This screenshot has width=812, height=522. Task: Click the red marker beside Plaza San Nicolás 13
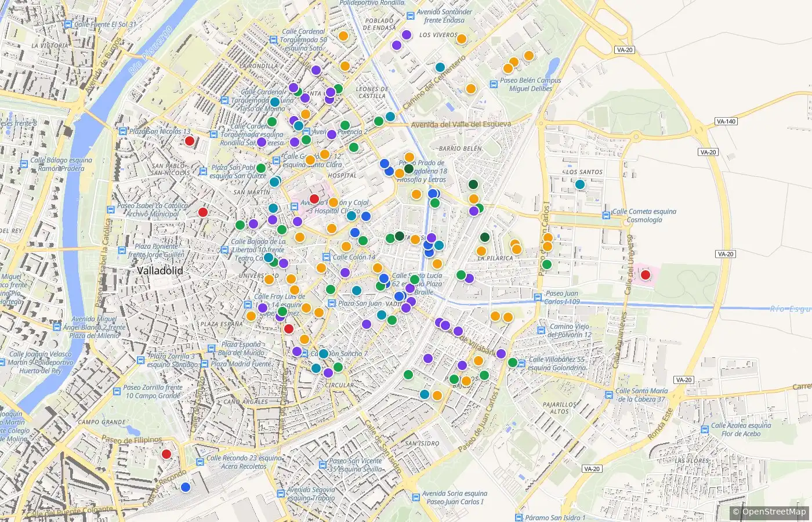(x=189, y=141)
